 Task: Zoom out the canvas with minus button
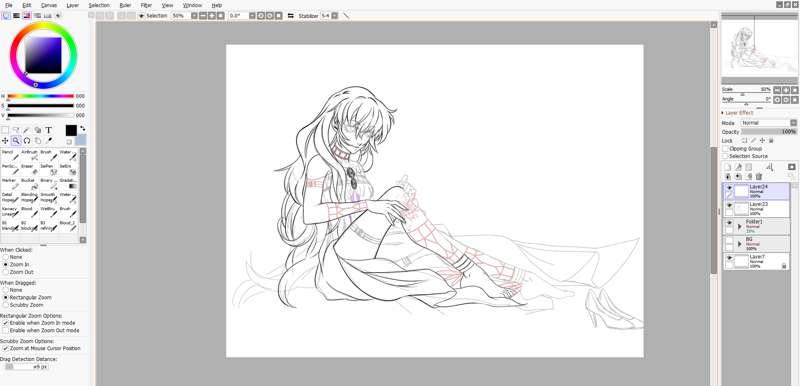coord(203,16)
